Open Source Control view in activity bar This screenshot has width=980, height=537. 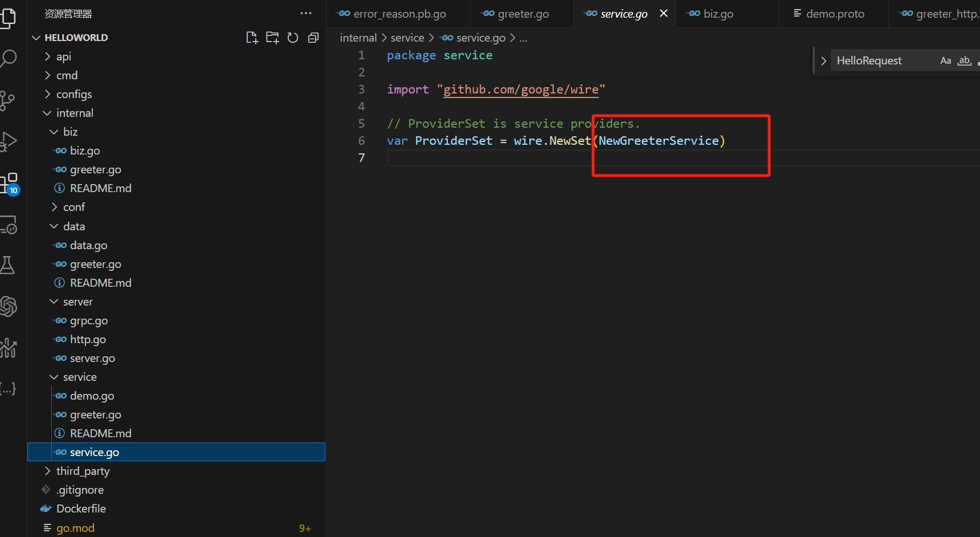[x=8, y=100]
